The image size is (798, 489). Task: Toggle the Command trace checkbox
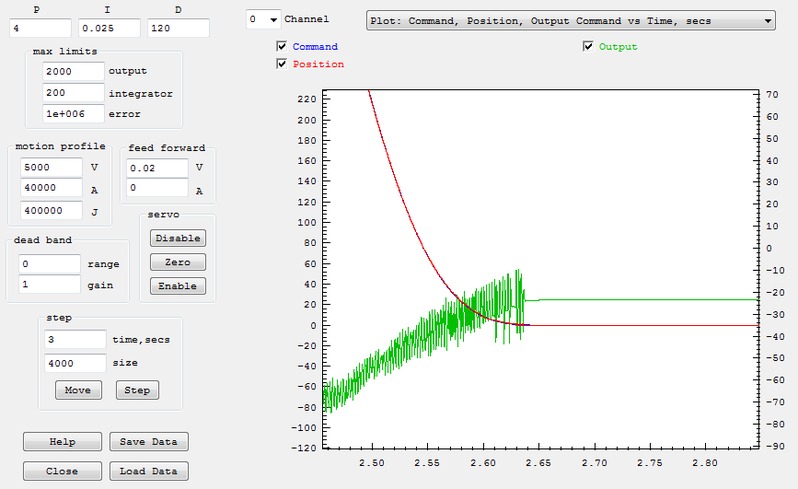click(282, 47)
